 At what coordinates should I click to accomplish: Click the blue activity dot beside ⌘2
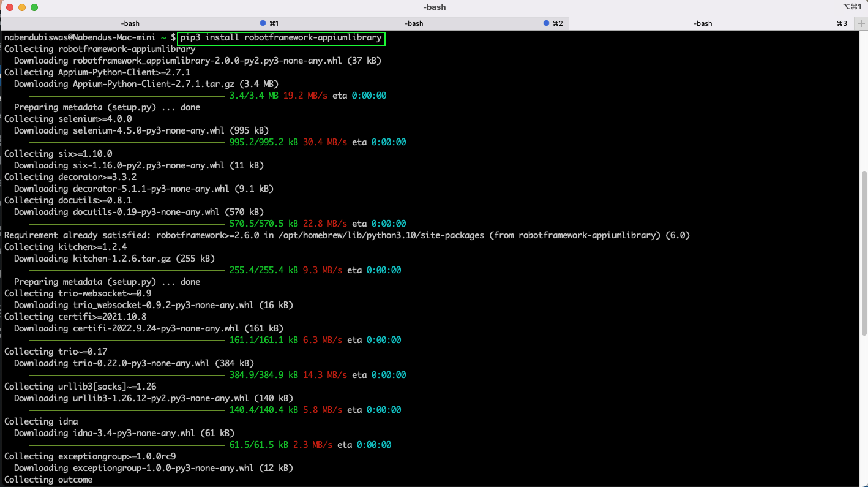tap(547, 23)
